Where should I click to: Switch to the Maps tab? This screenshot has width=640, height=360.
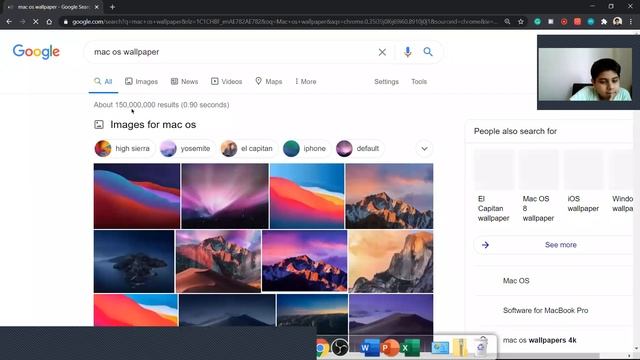click(269, 82)
